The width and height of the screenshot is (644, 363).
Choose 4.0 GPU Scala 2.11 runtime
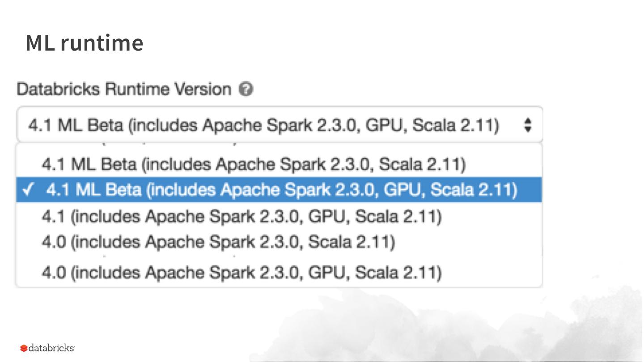[x=241, y=272]
